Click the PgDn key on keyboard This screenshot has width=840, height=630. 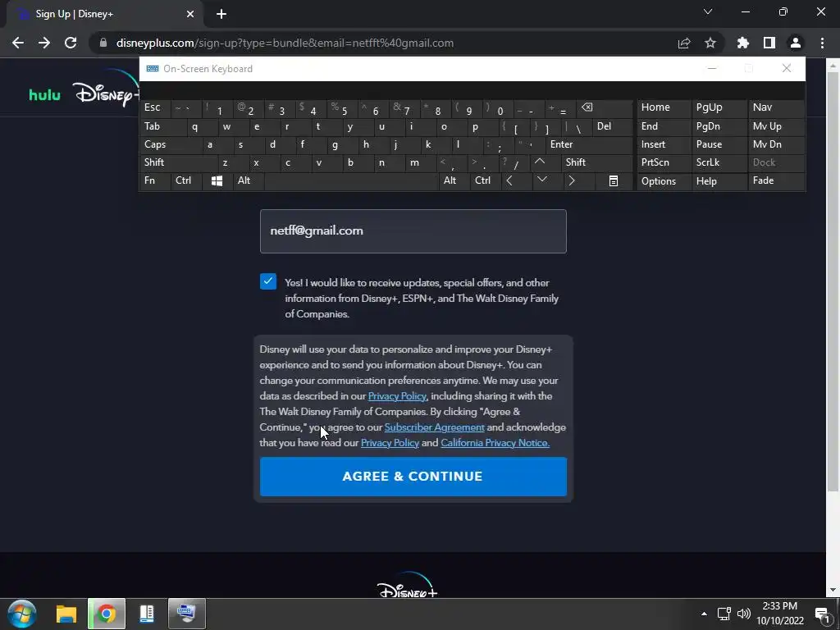point(719,126)
